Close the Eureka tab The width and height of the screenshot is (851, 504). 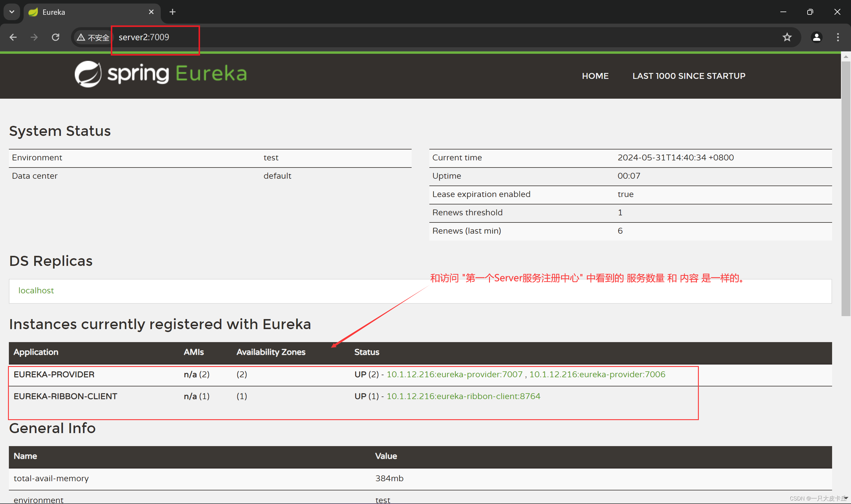tap(151, 12)
